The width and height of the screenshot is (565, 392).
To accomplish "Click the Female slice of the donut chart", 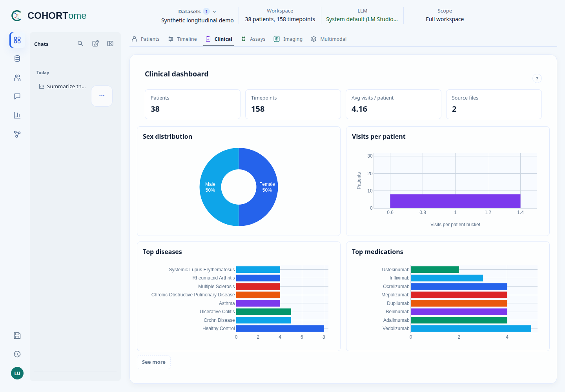I will coord(267,187).
